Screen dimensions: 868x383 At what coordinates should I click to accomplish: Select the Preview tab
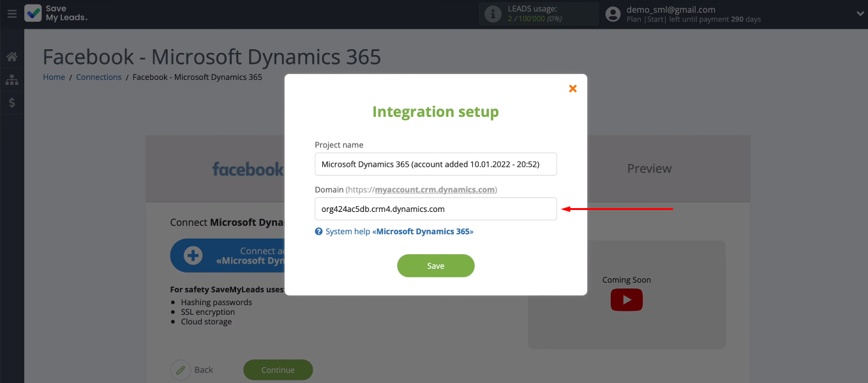pos(649,169)
